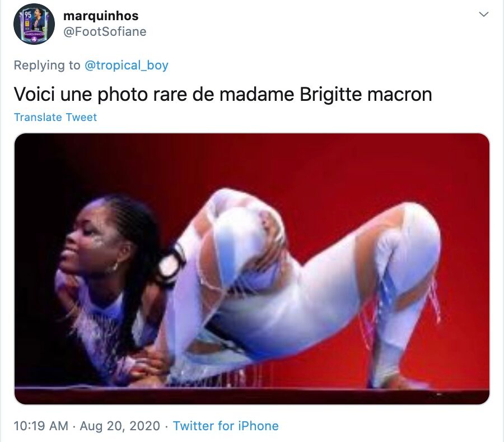Click the tweet text about Brigitte macron
Image resolution: width=504 pixels, height=442 pixels.
click(x=223, y=94)
